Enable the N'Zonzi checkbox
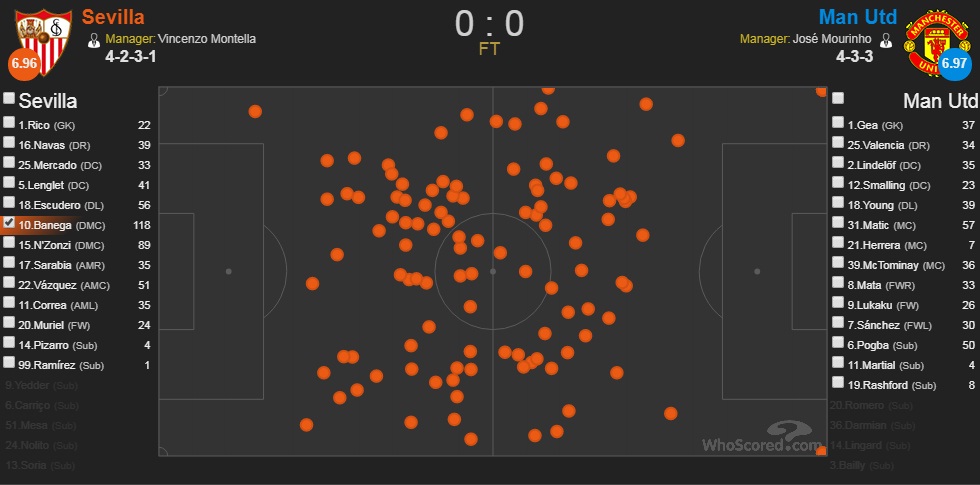 pos(9,242)
